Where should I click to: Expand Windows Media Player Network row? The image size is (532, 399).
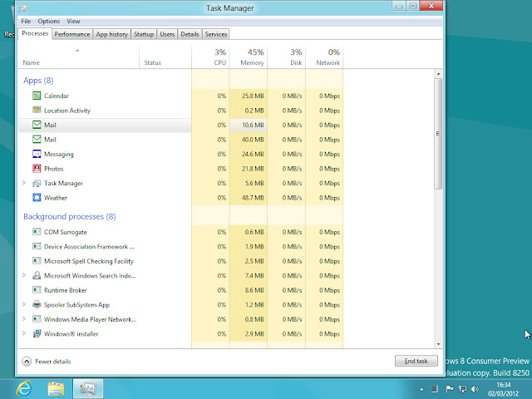(x=24, y=319)
